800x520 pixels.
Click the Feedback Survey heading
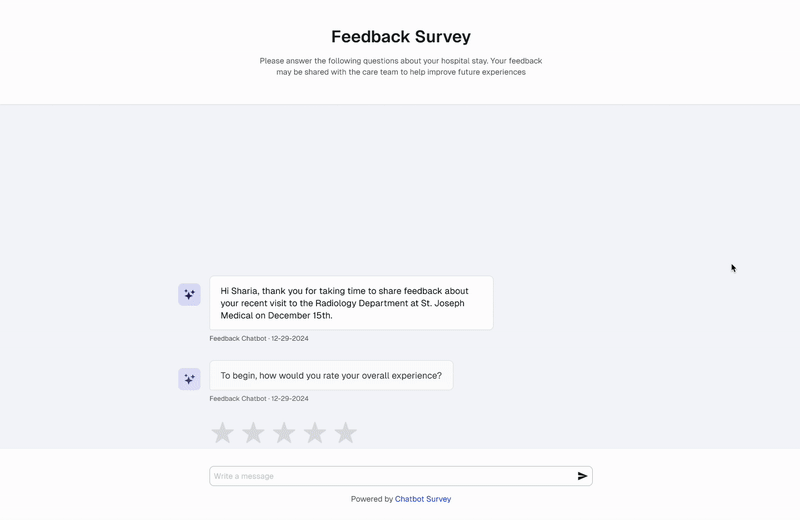(401, 36)
